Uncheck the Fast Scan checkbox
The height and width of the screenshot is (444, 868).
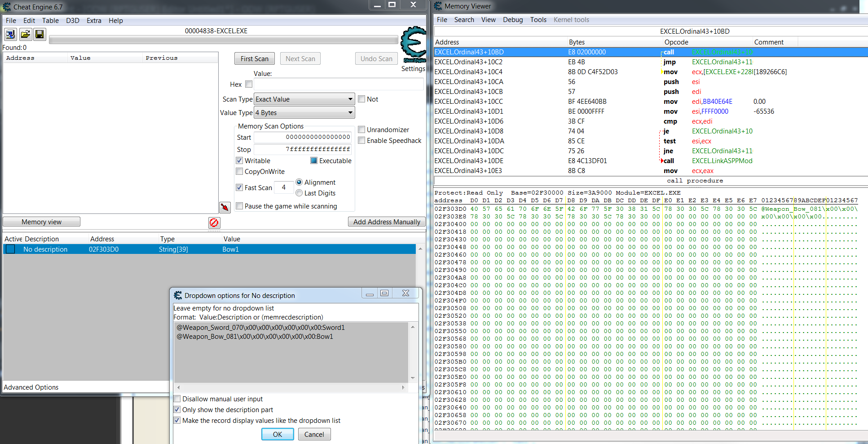[239, 187]
